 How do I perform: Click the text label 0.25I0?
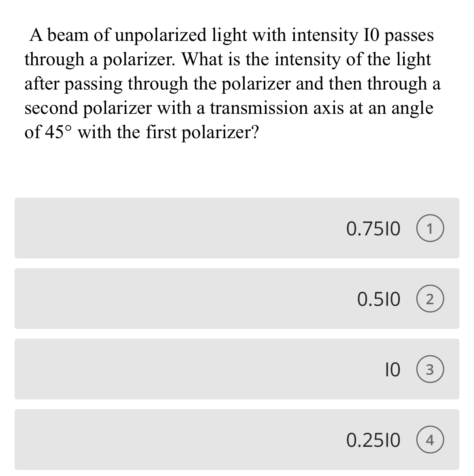pyautogui.click(x=373, y=440)
